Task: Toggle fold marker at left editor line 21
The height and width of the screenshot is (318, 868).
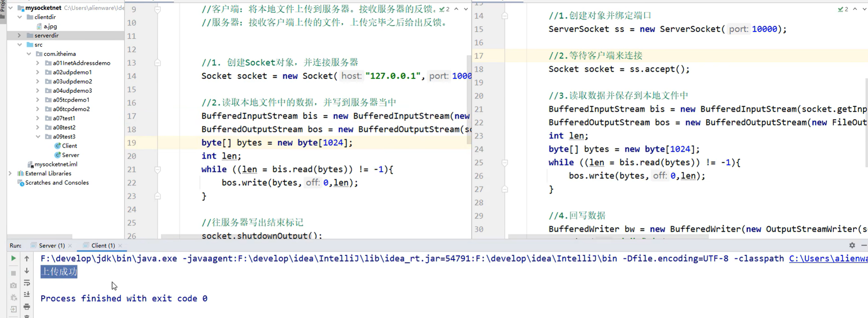Action: 157,170
